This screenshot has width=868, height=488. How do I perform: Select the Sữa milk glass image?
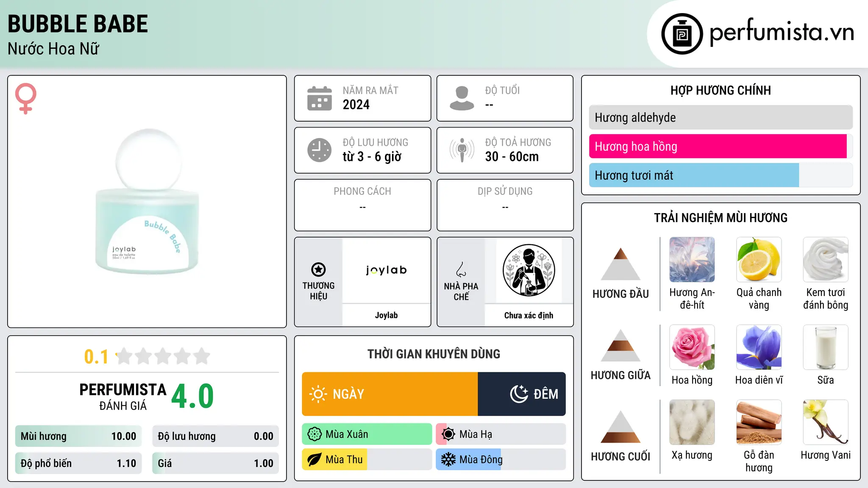pos(826,347)
